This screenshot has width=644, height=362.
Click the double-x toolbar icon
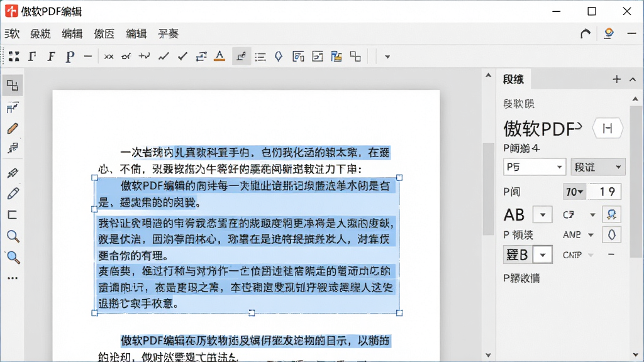click(x=109, y=57)
